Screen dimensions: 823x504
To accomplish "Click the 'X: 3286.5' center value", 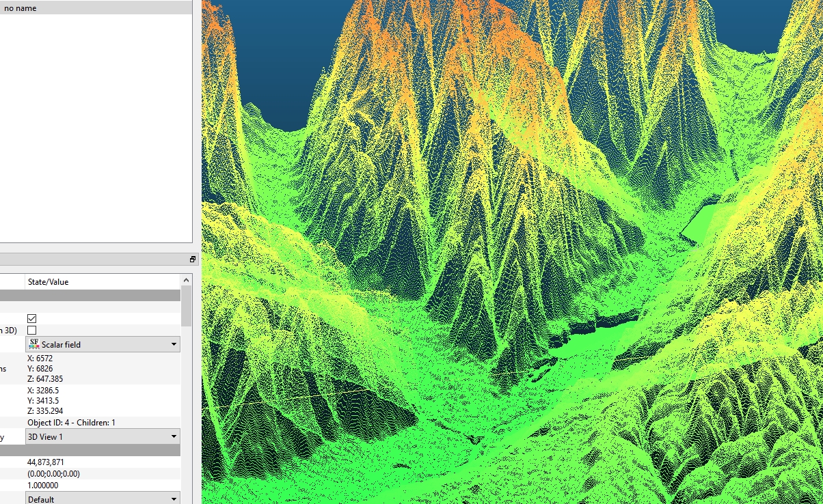I will [43, 391].
